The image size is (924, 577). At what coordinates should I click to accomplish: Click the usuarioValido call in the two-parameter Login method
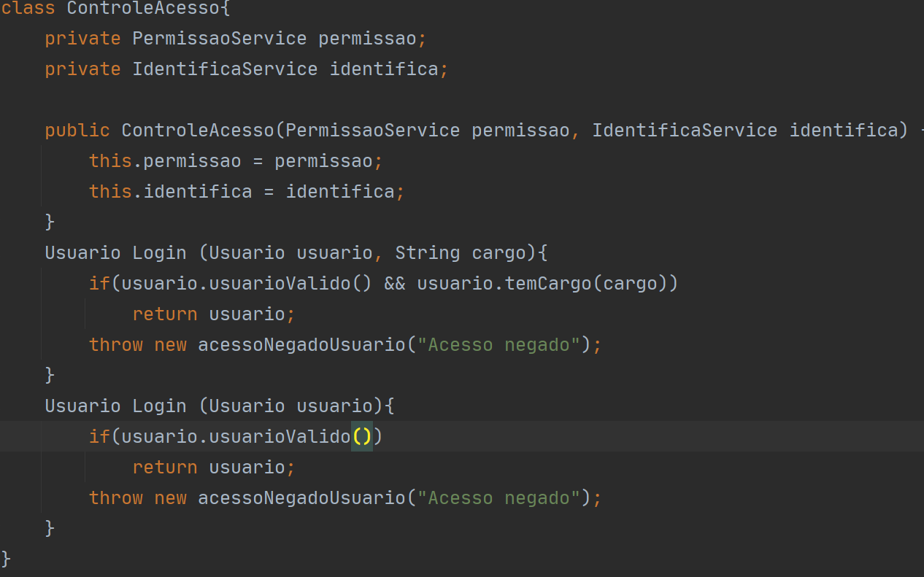point(280,284)
